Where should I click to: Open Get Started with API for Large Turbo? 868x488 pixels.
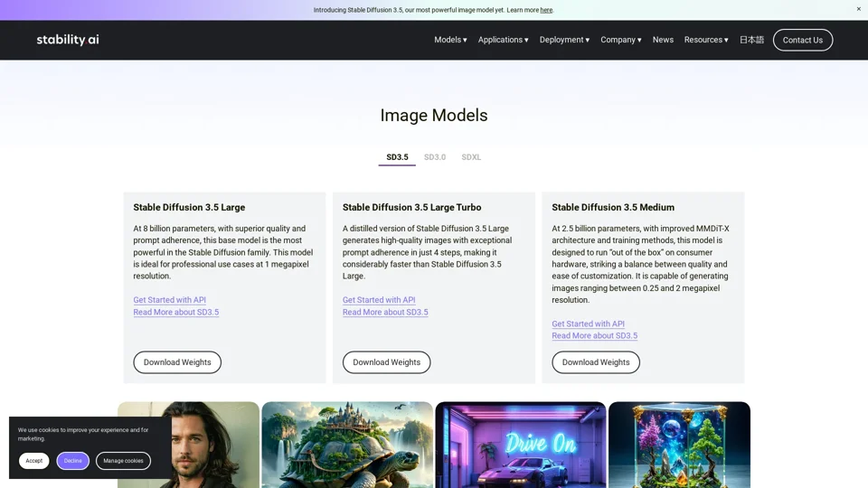pyautogui.click(x=379, y=300)
